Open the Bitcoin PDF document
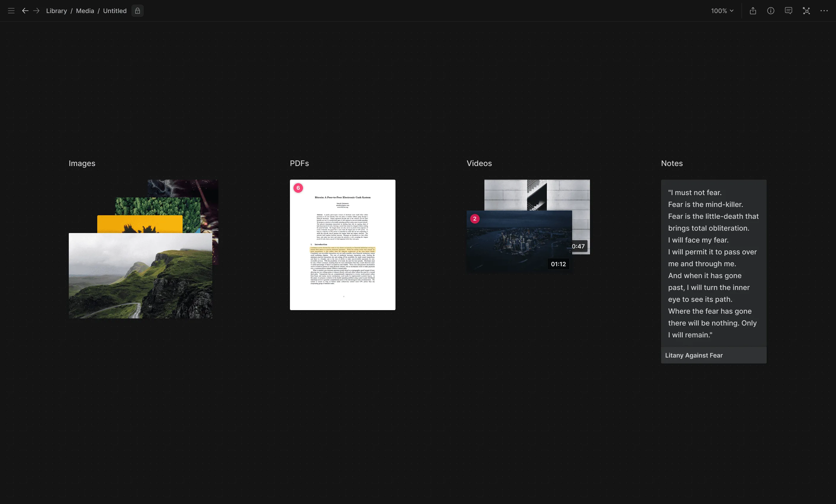Screen dimensions: 836x504 342,244
